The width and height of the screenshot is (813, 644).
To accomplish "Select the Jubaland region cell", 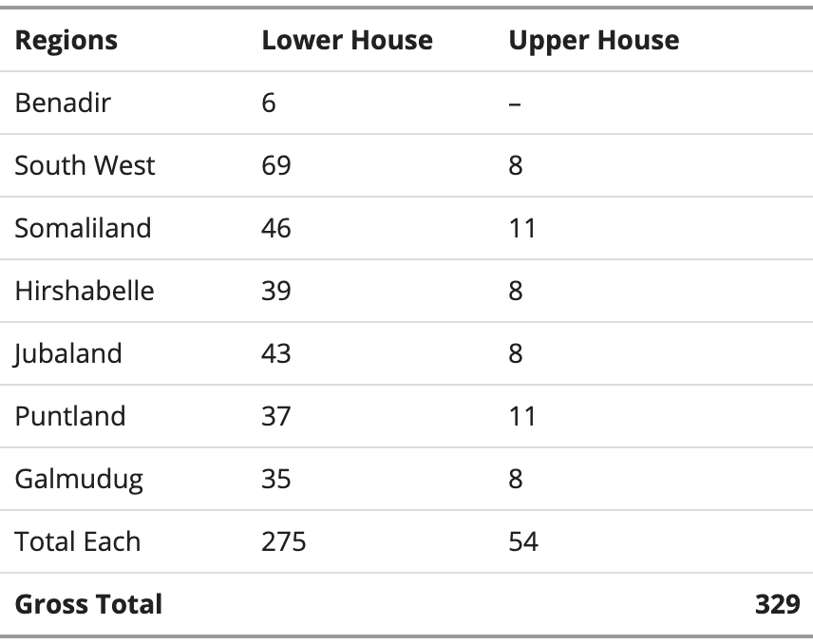I will point(68,353).
